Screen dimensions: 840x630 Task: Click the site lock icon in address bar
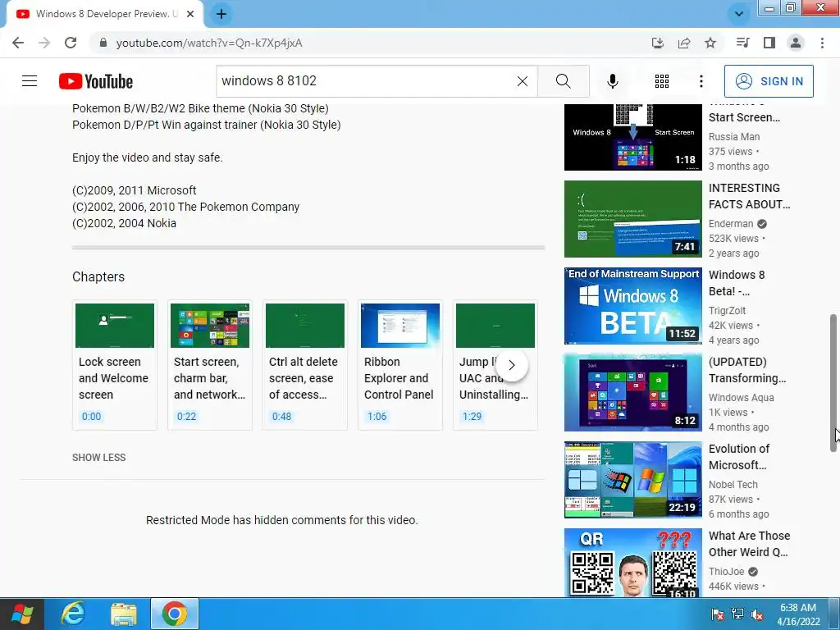[103, 43]
